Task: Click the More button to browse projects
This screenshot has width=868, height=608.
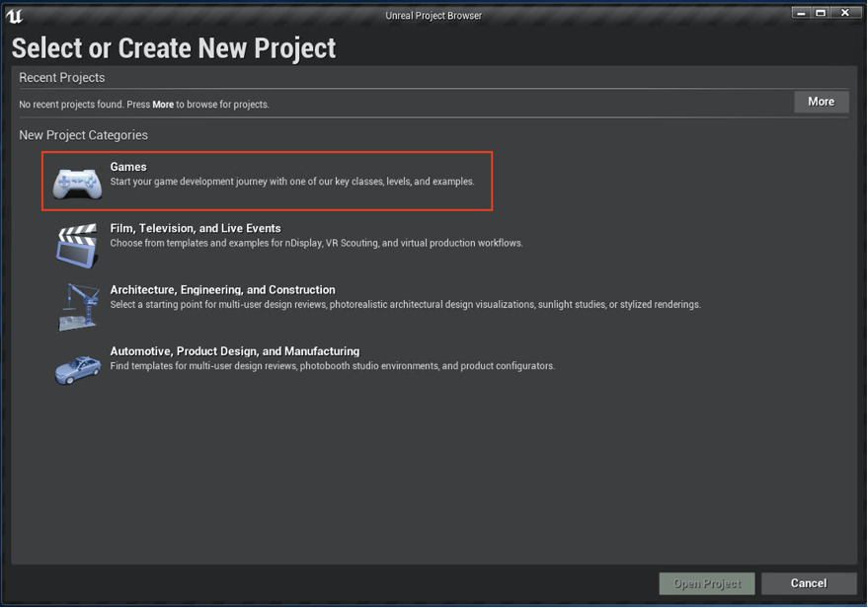Action: 821,101
